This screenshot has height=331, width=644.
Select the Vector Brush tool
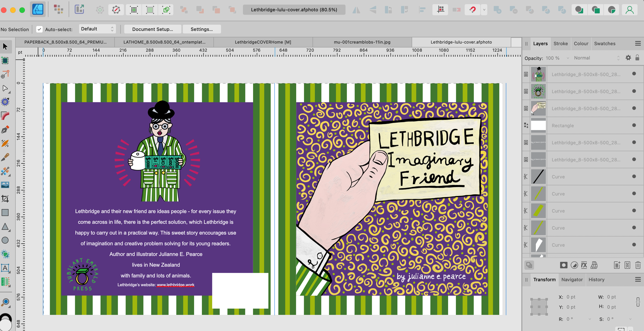5,157
